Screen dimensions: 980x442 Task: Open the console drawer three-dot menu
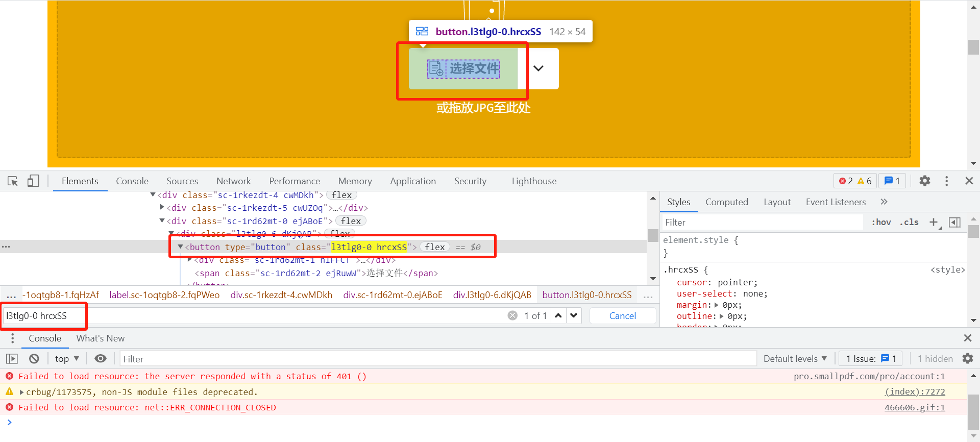pyautogui.click(x=13, y=338)
